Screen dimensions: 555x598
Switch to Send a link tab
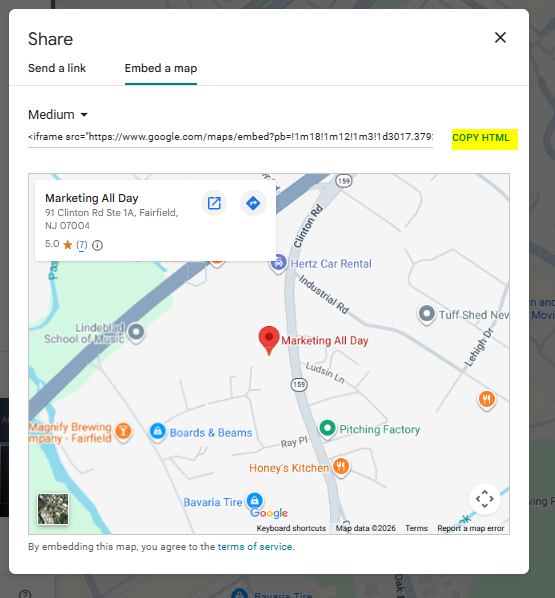57,68
